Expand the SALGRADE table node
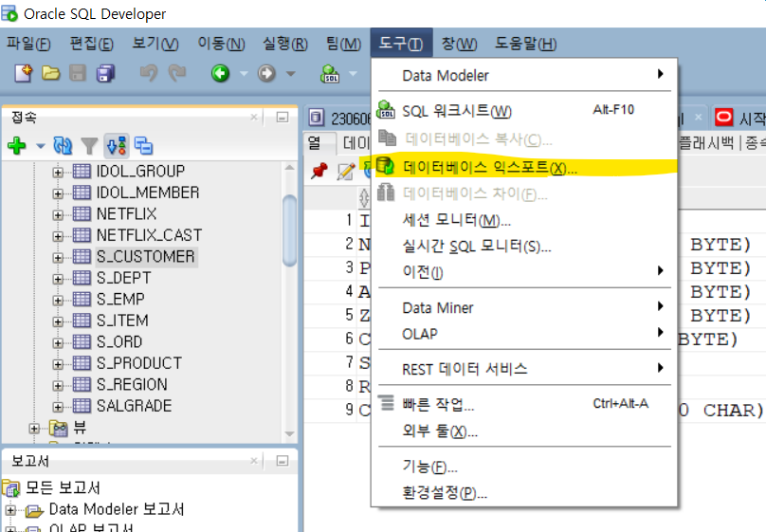Viewport: 766px width, 532px height. pyautogui.click(x=58, y=407)
